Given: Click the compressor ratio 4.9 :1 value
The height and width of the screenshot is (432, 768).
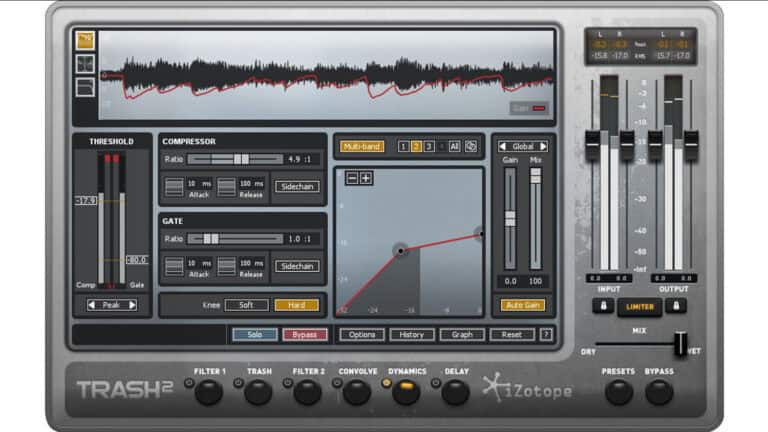Looking at the screenshot, I should click(299, 159).
